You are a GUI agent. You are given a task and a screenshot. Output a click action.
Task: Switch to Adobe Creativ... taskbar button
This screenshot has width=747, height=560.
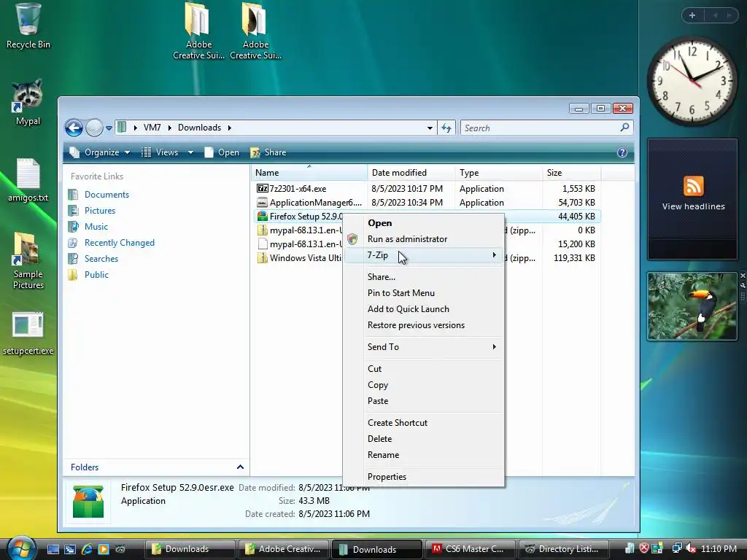tap(284, 549)
